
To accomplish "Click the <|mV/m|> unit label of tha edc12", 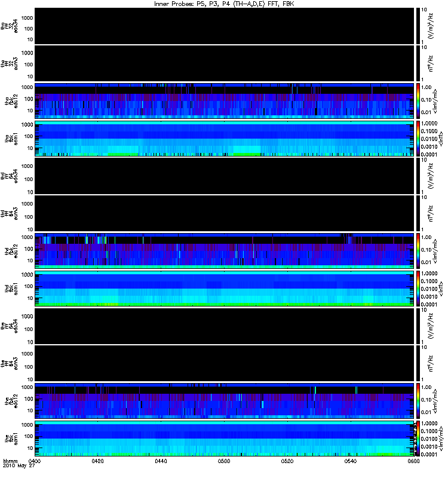I will coord(435,101).
